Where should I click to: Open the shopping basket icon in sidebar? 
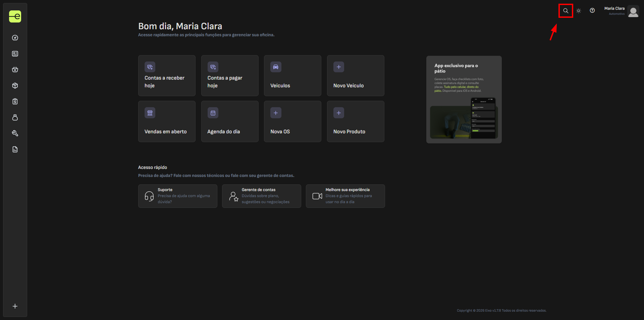point(15,70)
